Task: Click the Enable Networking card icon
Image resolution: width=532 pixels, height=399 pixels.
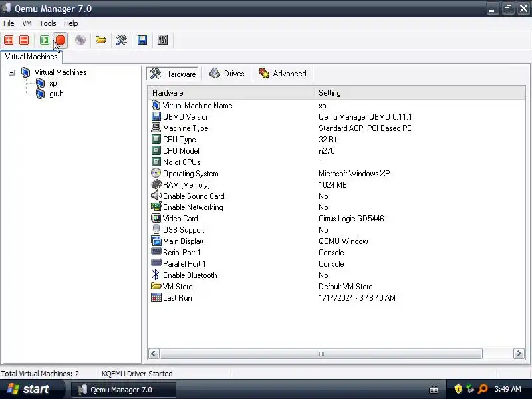Action: [156, 207]
